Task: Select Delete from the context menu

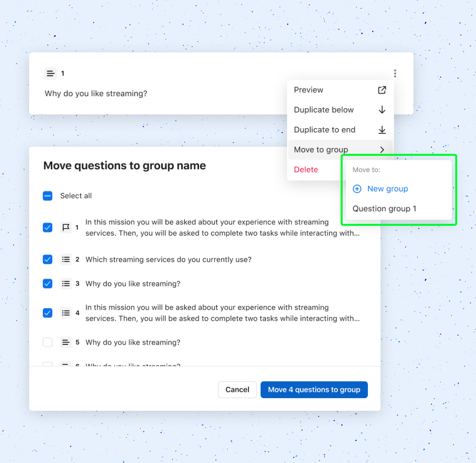Action: tap(306, 169)
